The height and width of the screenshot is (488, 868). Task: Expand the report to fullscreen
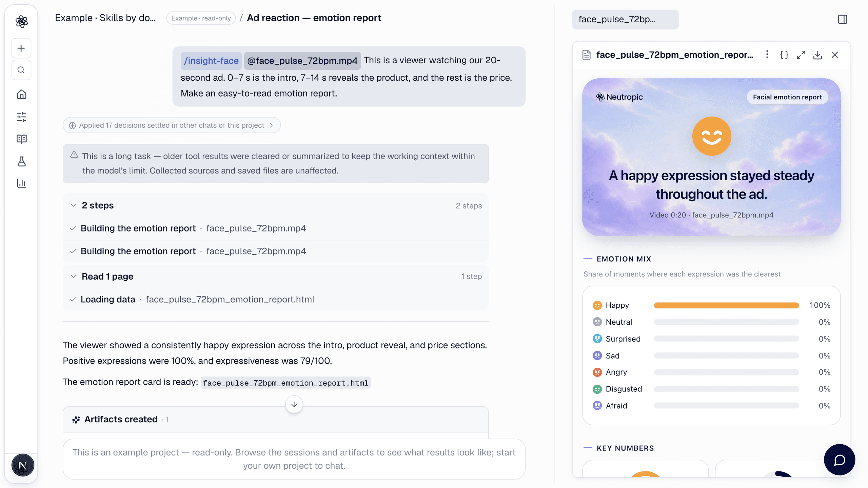[x=801, y=55]
